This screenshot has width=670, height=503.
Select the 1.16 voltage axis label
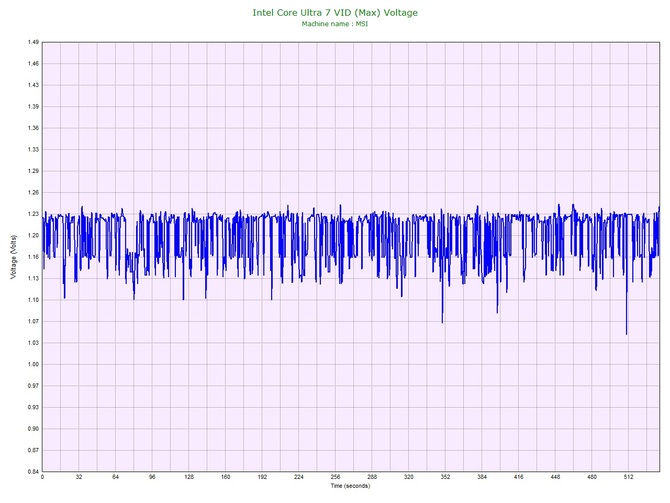pyautogui.click(x=33, y=257)
